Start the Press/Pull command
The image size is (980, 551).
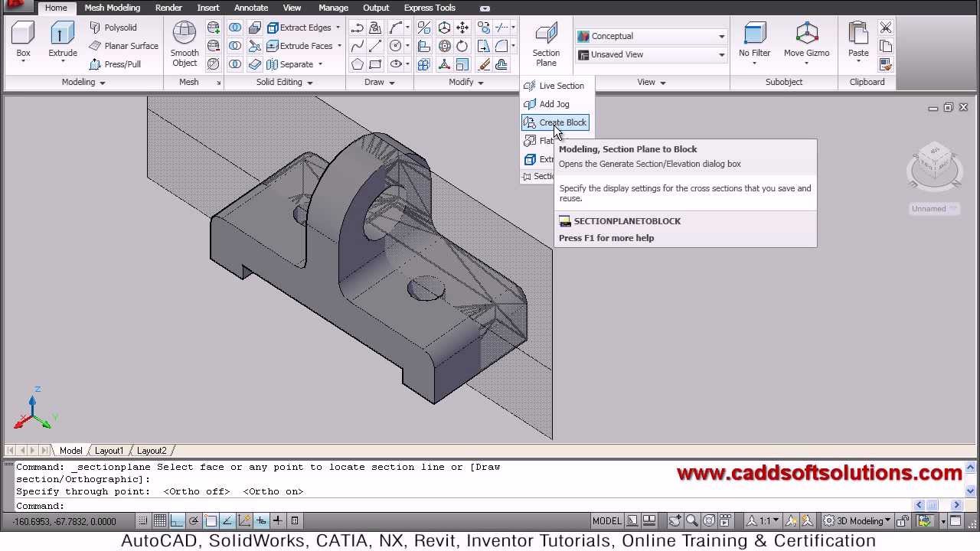(x=116, y=64)
